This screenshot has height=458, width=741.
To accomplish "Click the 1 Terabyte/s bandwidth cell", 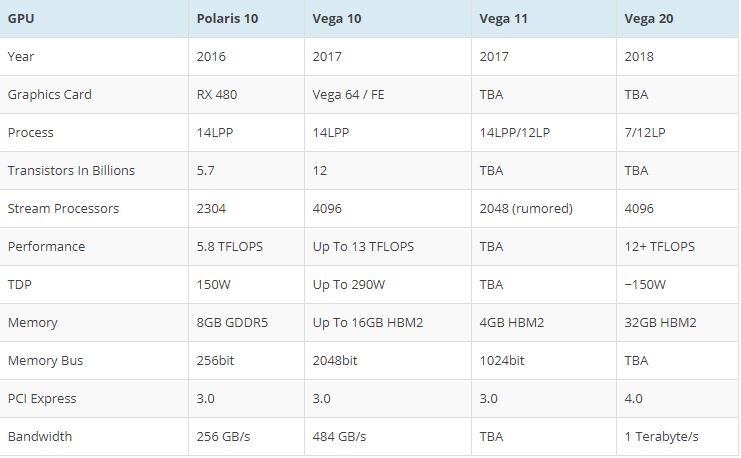I will [663, 436].
